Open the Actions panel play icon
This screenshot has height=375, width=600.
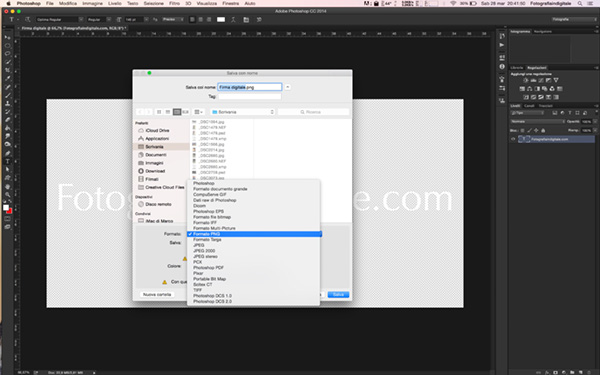[x=502, y=45]
